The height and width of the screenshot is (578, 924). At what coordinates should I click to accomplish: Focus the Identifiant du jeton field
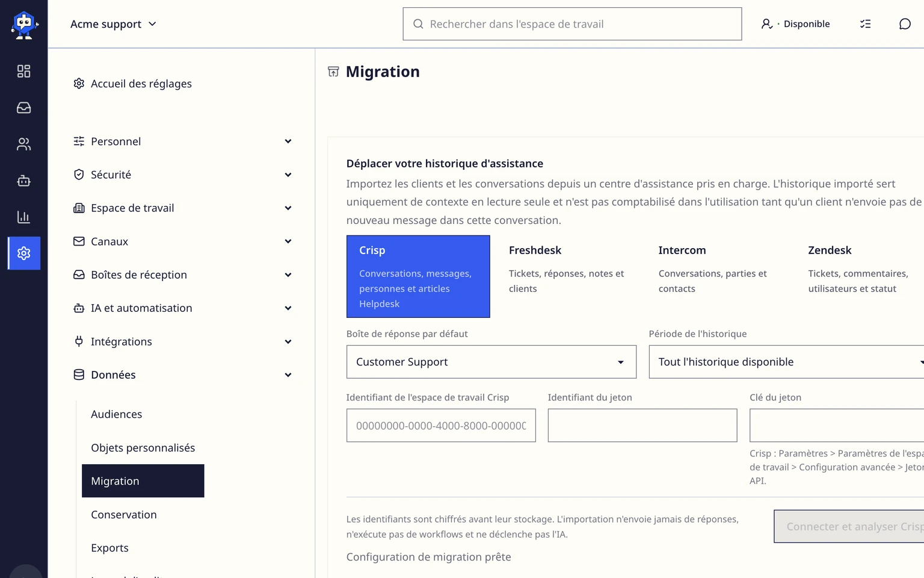tap(642, 426)
